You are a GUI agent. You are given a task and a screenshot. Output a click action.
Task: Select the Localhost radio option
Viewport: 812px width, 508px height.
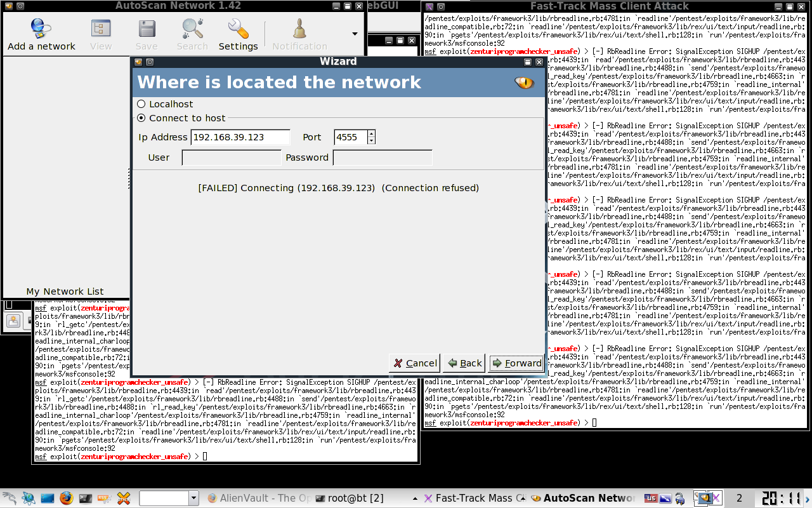tap(141, 104)
